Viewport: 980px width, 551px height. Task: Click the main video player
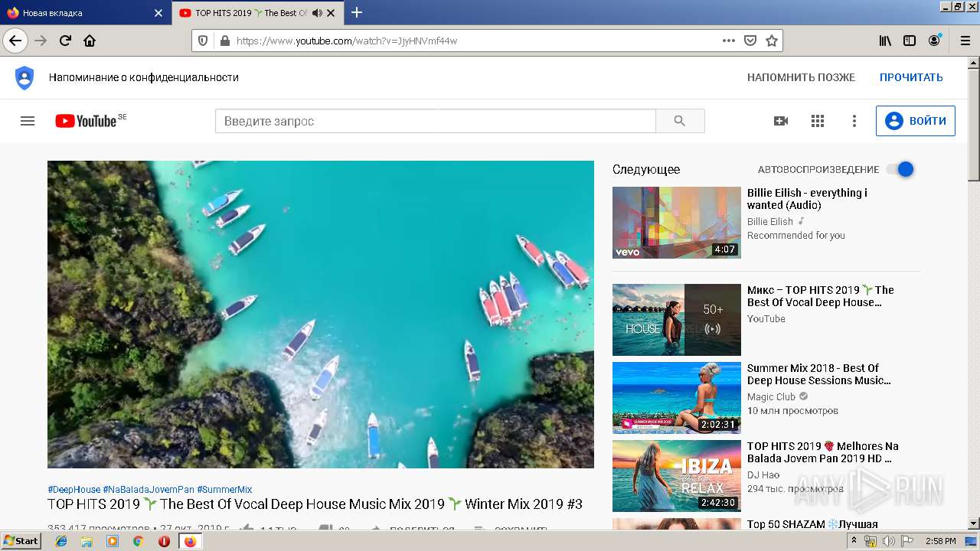321,315
